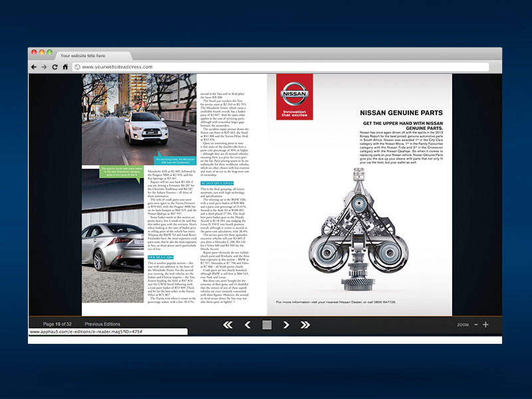The height and width of the screenshot is (399, 532).
Task: Open the table of contents list icon
Action: tap(267, 325)
